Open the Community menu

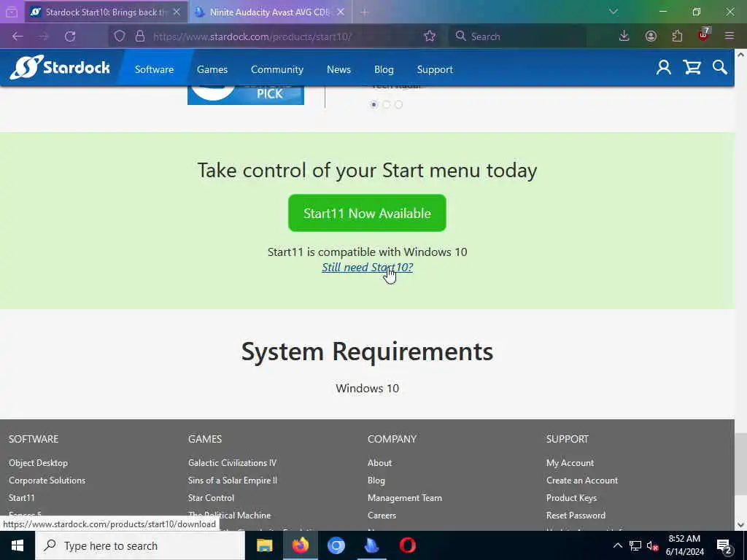277,69
